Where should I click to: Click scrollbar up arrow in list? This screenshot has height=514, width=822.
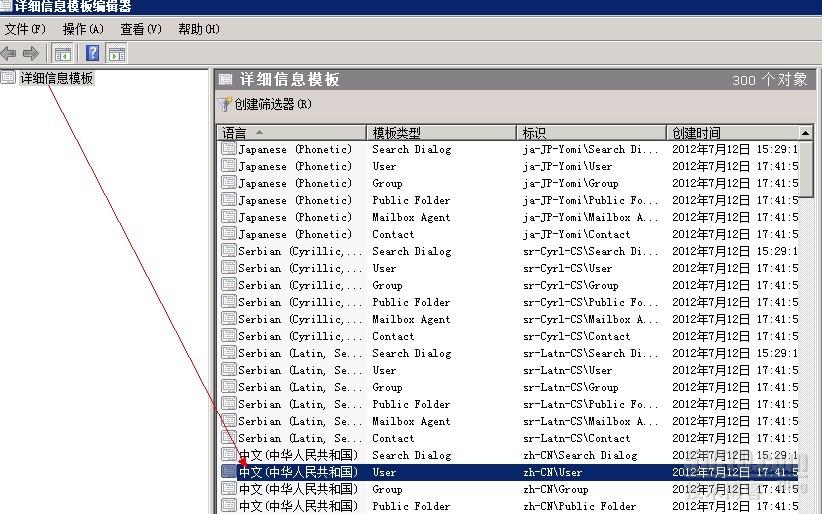point(805,133)
